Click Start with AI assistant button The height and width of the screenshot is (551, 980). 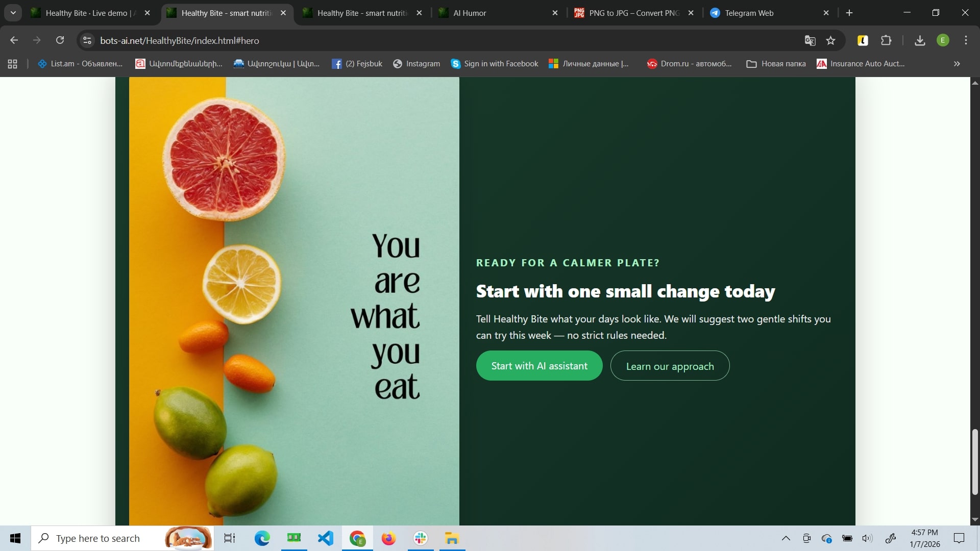[539, 366]
